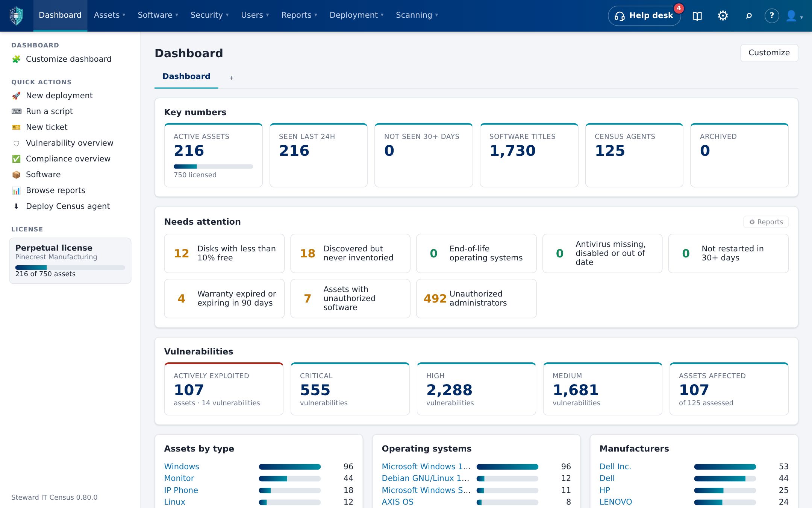The image size is (812, 508).
Task: Open Reports button in Needs attention
Action: [766, 222]
